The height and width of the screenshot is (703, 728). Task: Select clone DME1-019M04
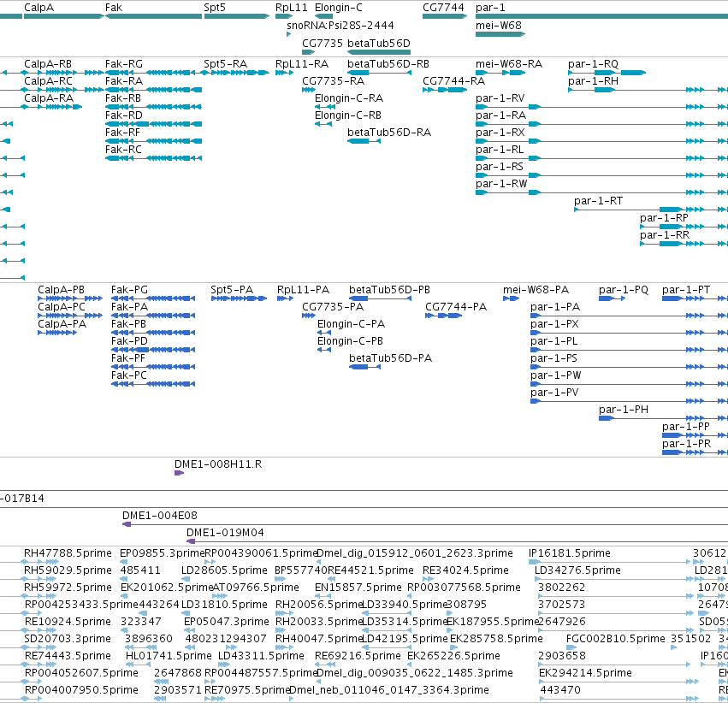point(457,541)
